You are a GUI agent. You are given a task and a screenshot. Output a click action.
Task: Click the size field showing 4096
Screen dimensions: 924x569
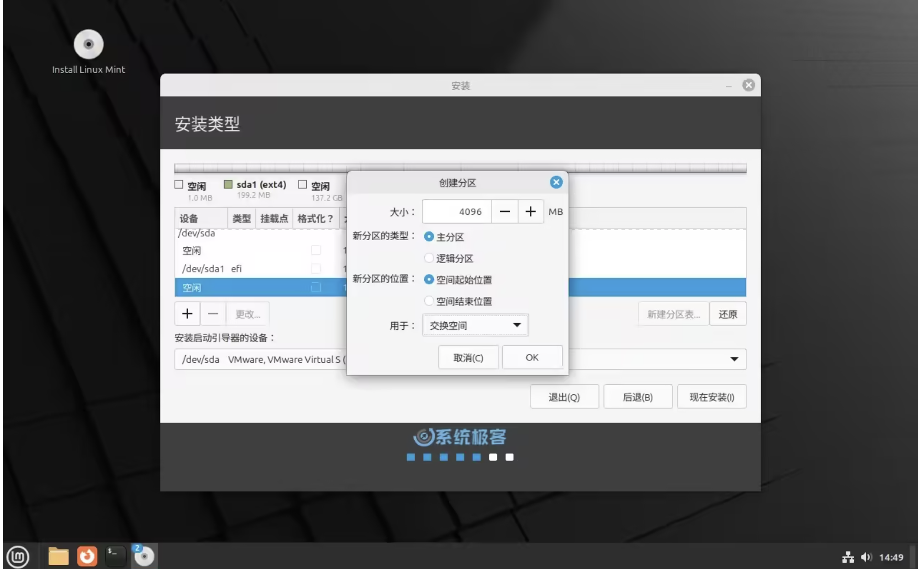click(457, 211)
